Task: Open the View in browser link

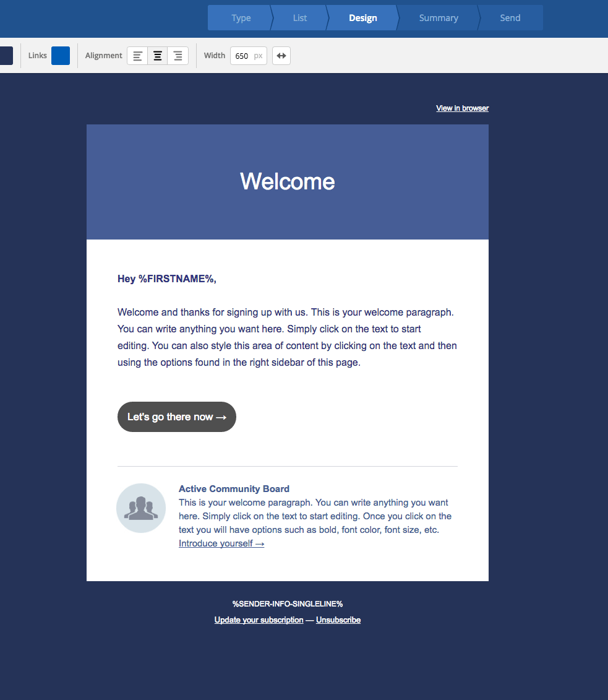Action: (462, 108)
